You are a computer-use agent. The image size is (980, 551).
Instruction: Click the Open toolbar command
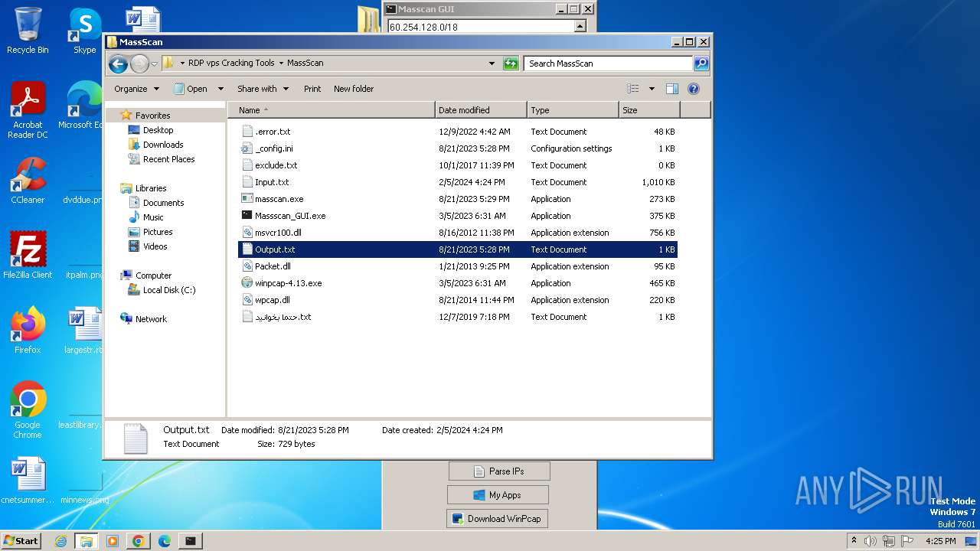(x=191, y=89)
